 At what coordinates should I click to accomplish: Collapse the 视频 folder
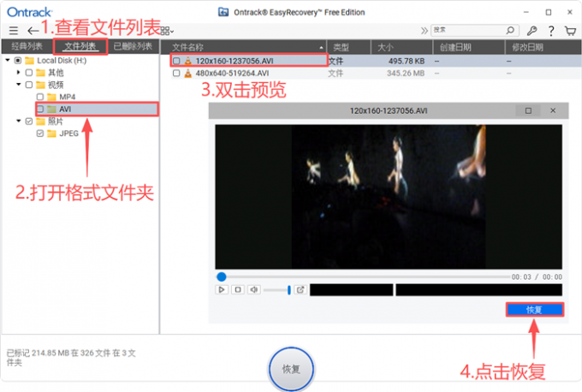pos(18,84)
